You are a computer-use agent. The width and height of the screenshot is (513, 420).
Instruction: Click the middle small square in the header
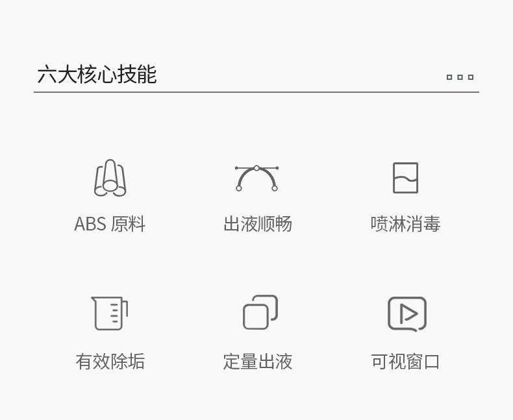(x=460, y=77)
